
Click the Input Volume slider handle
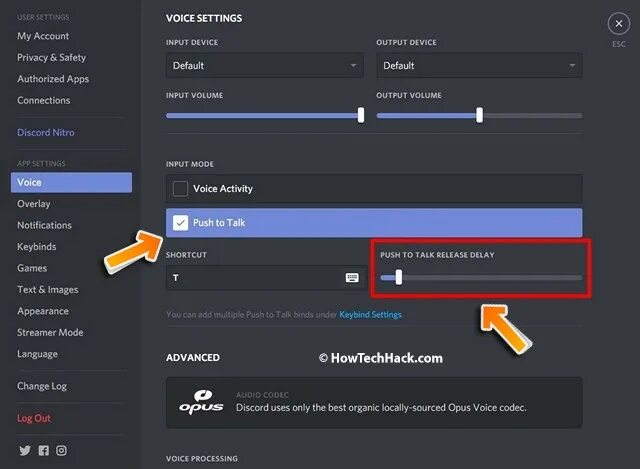pos(361,115)
